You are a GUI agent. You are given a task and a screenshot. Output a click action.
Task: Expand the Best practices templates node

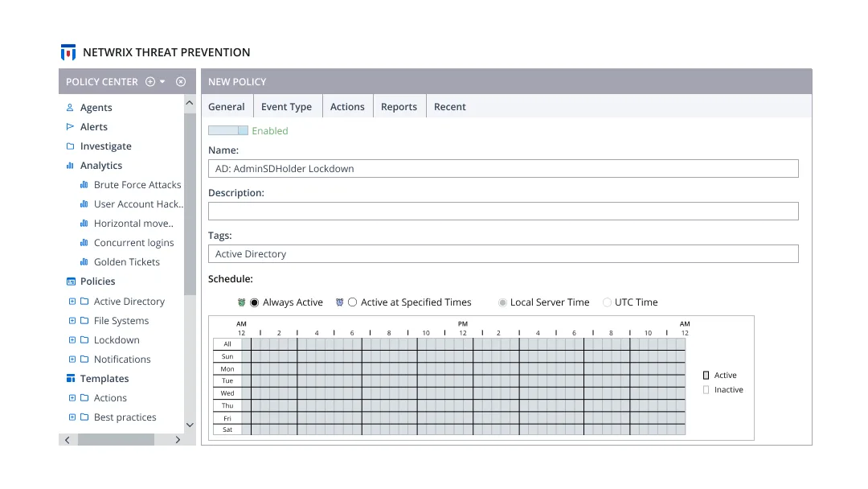pos(72,417)
